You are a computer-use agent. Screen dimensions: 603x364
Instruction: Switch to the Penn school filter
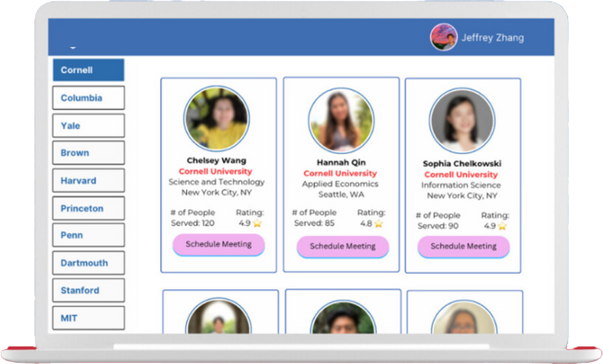coord(88,235)
